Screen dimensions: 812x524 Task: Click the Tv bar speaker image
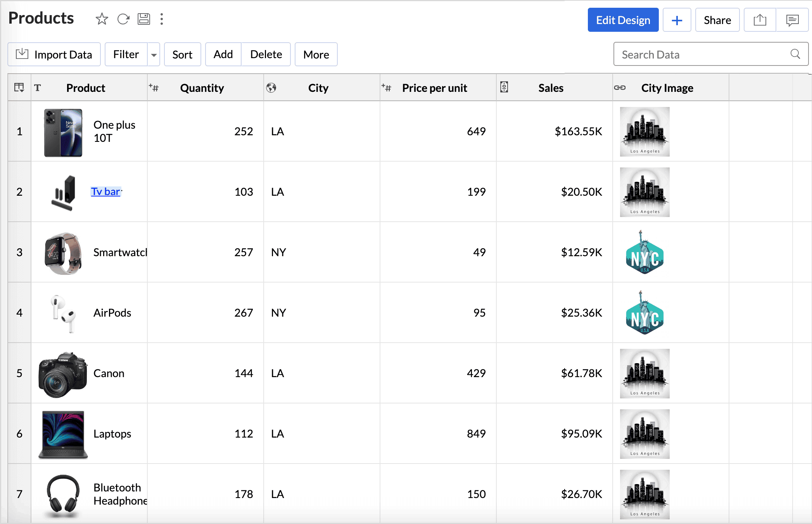[x=64, y=193]
